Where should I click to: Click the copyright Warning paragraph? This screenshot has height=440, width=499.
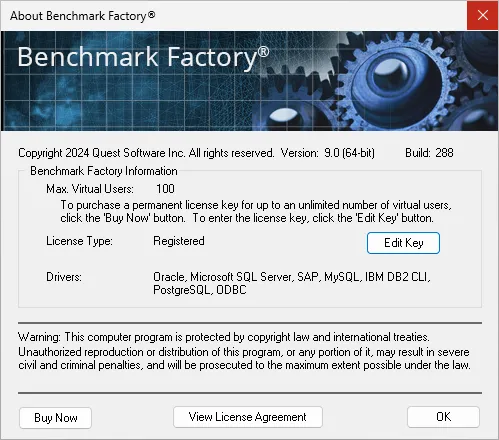coord(244,351)
